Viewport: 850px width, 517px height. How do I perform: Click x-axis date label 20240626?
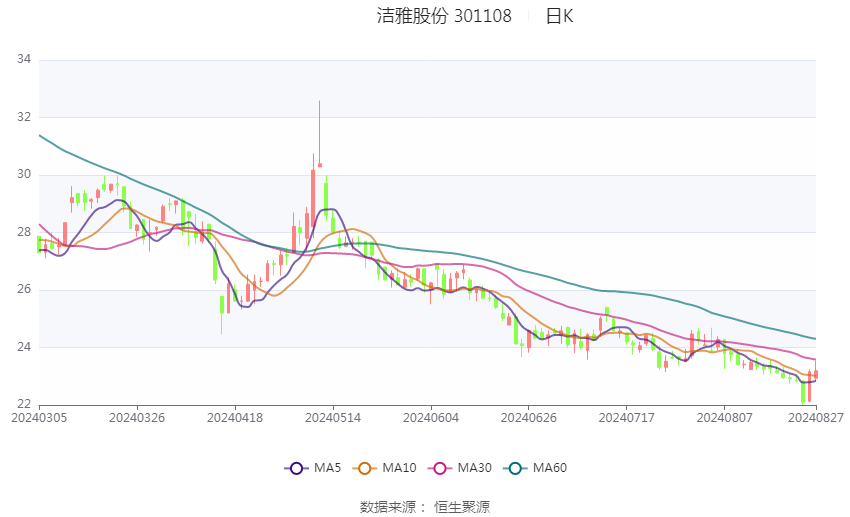[x=529, y=418]
